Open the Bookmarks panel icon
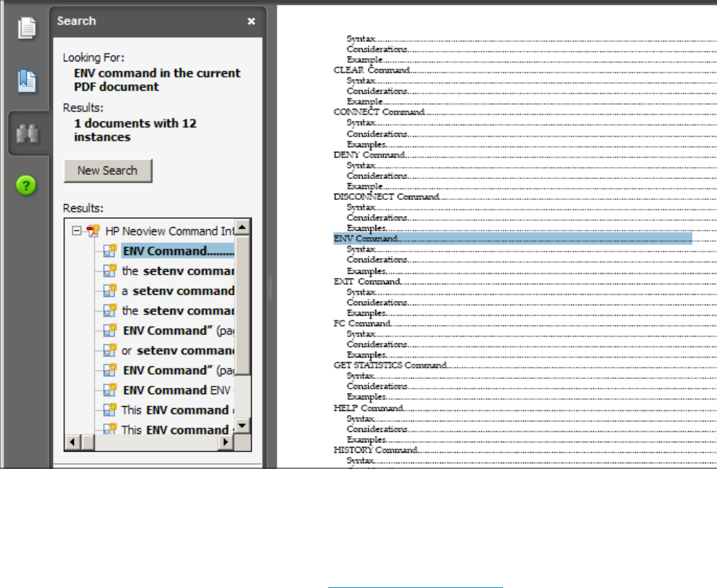Viewport: 717px width, 588px height. pyautogui.click(x=26, y=82)
